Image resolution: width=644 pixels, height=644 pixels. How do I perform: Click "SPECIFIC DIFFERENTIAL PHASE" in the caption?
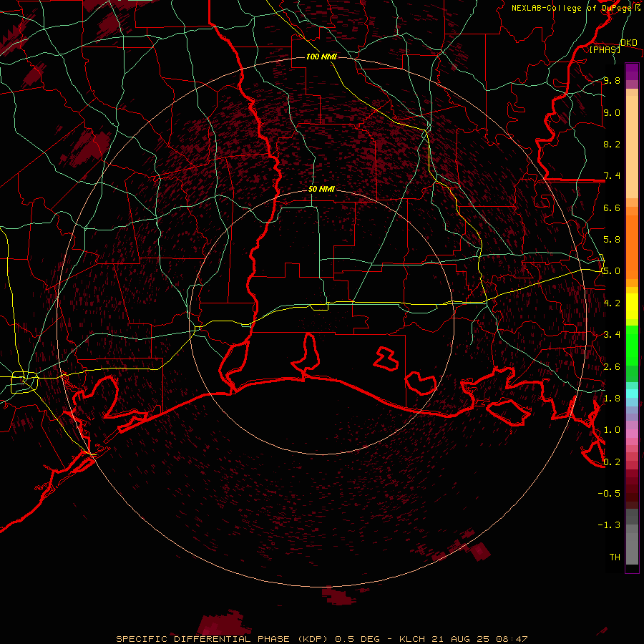[x=204, y=639]
